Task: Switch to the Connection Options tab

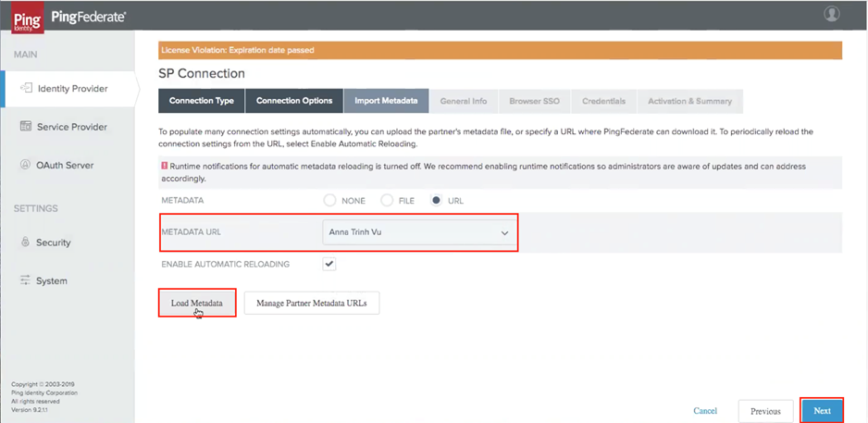Action: (x=294, y=101)
